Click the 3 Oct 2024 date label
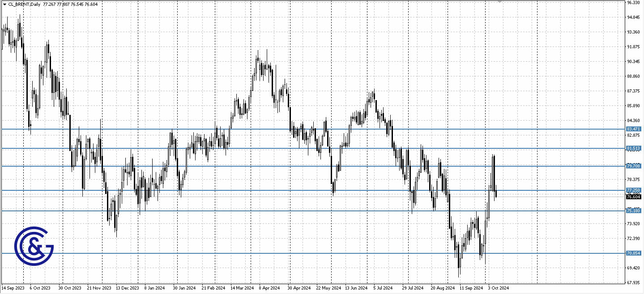 pyautogui.click(x=498, y=288)
